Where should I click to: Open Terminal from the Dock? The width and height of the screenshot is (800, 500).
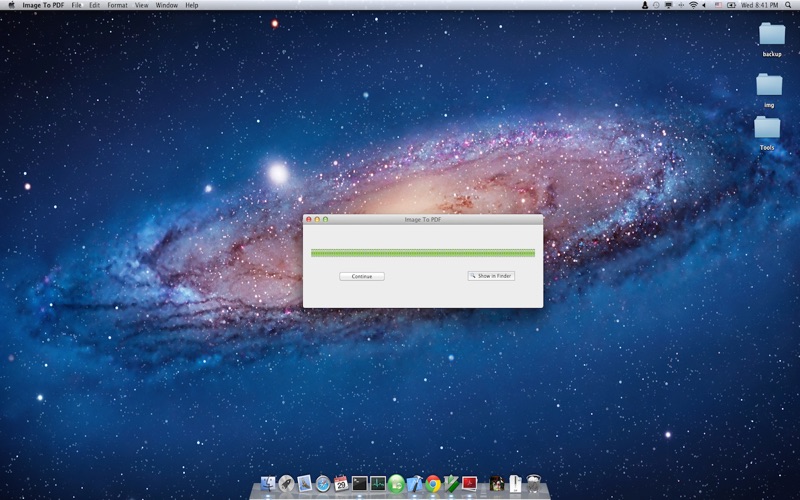(360, 484)
